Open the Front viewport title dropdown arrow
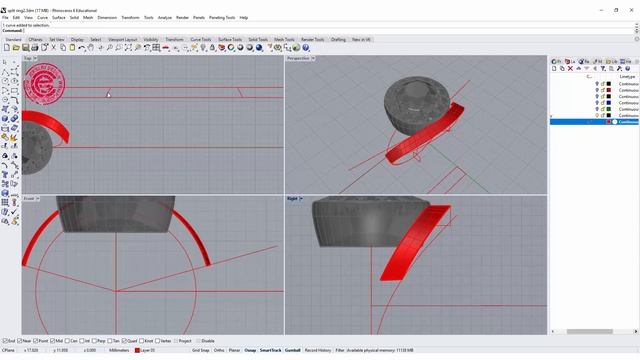Viewport: 640px width, 360px height. [38, 199]
